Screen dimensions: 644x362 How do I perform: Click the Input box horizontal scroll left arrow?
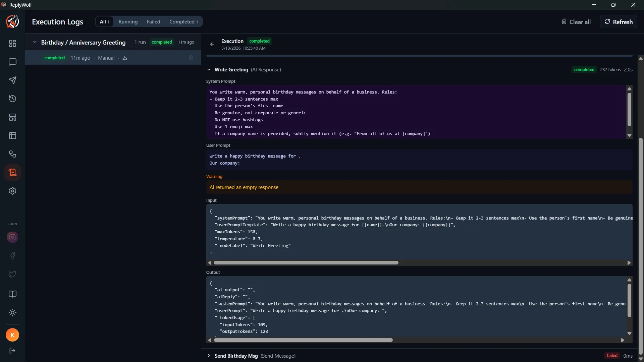[x=210, y=263]
